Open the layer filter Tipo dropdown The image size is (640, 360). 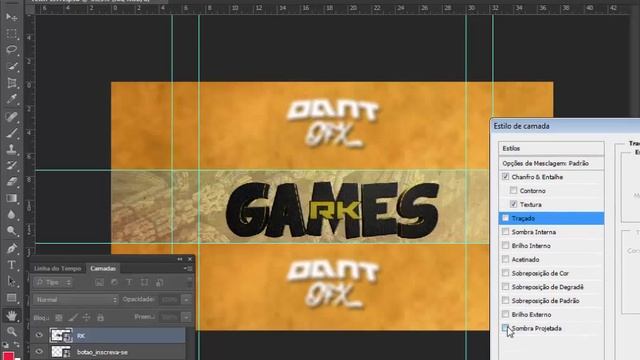[x=53, y=282]
